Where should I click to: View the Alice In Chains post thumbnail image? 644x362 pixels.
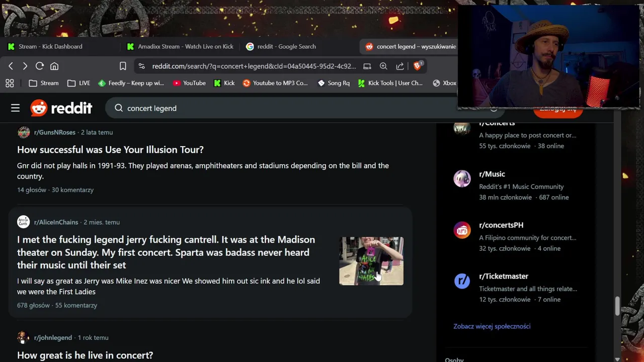point(371,261)
